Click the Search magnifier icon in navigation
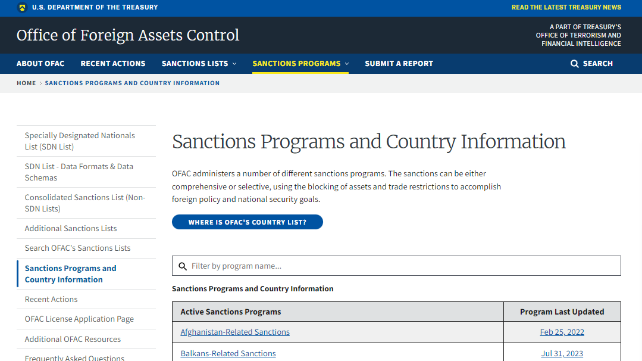Screen dimensions: 642x361 click(574, 64)
